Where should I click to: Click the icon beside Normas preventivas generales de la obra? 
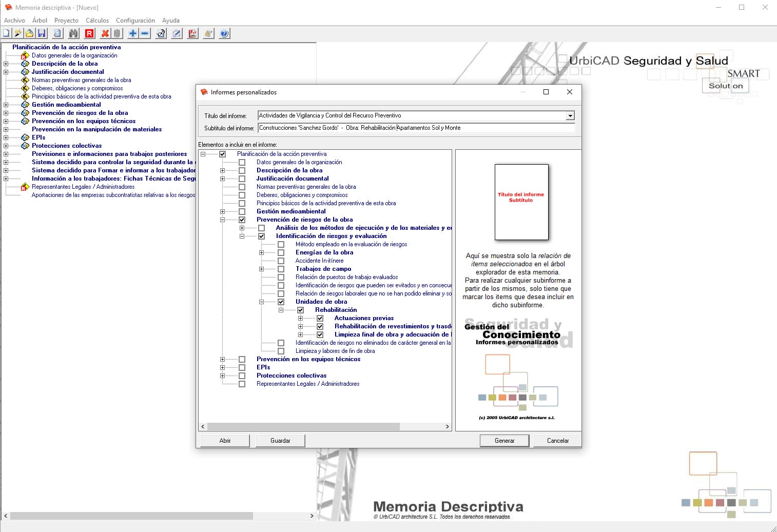pos(25,80)
